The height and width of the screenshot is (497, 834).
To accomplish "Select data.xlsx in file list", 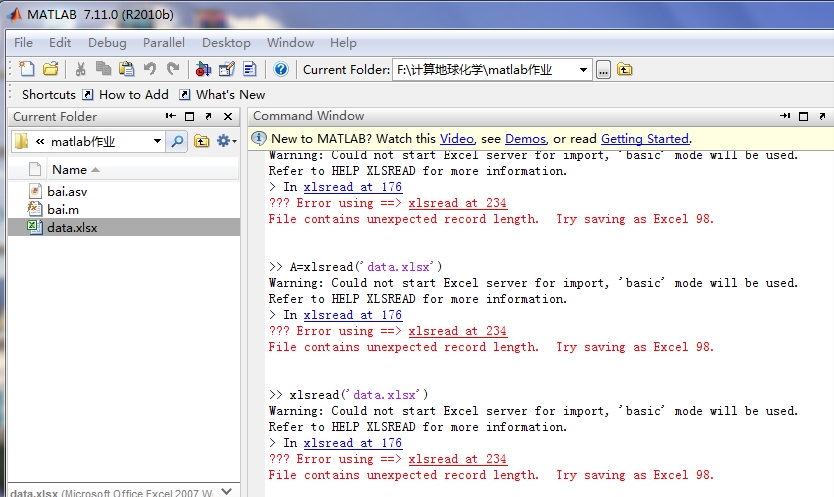I will coord(124,227).
